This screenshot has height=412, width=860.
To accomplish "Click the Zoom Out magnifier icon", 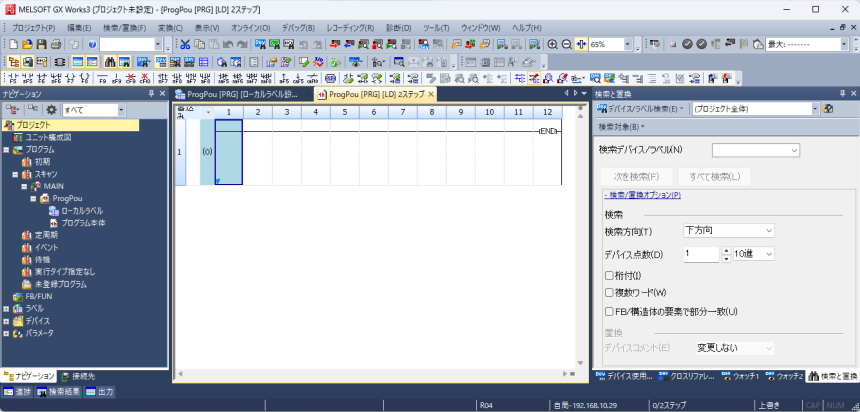I will click(566, 45).
